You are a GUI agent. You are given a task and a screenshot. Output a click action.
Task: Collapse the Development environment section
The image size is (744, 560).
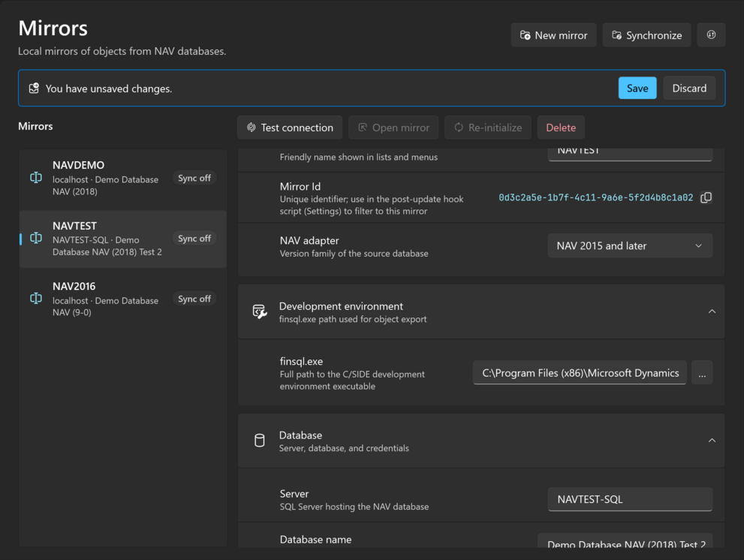pyautogui.click(x=712, y=312)
